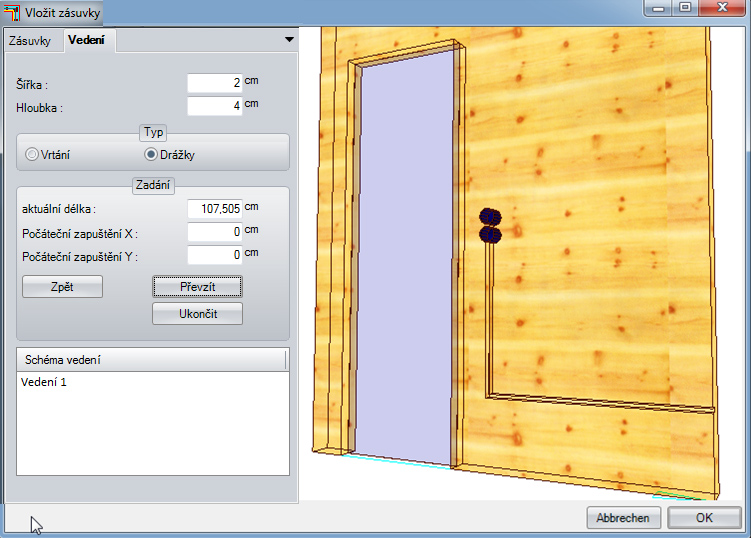Click the aktuální délka field
The image size is (751, 538).
coord(215,209)
